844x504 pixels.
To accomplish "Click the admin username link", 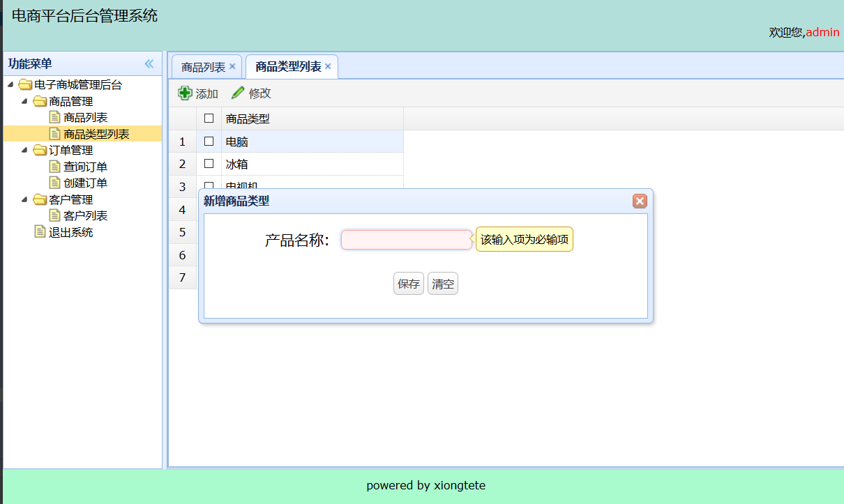I will pyautogui.click(x=822, y=32).
